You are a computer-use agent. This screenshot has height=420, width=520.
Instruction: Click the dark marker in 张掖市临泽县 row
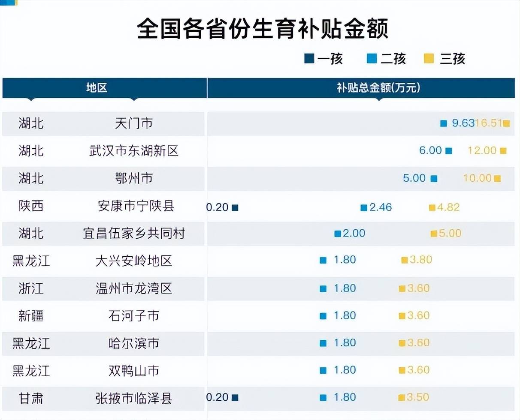pyautogui.click(x=235, y=398)
